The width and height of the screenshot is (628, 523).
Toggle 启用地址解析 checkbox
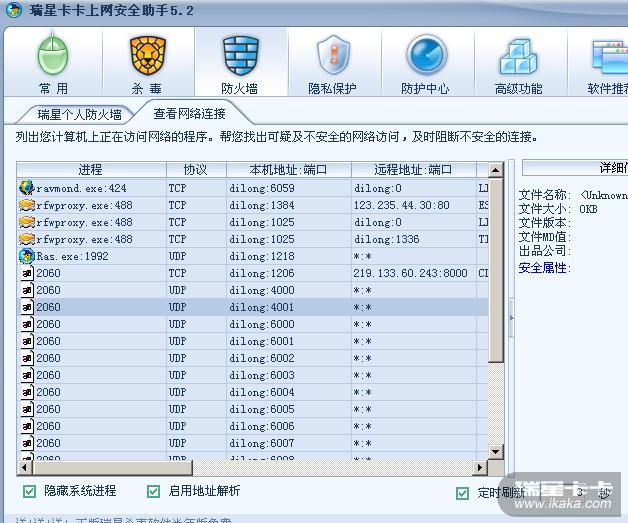click(x=153, y=491)
